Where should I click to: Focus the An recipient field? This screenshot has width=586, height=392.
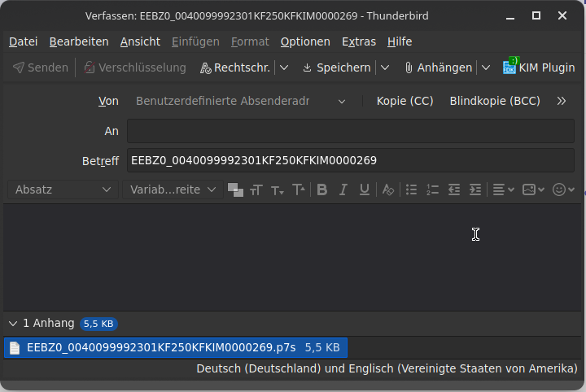pyautogui.click(x=351, y=131)
